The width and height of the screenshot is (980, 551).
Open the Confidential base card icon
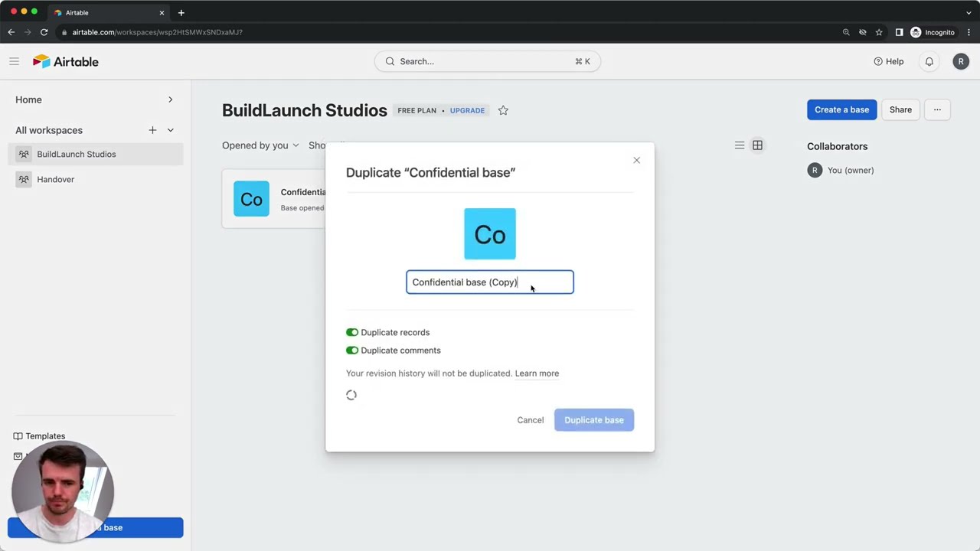point(251,199)
